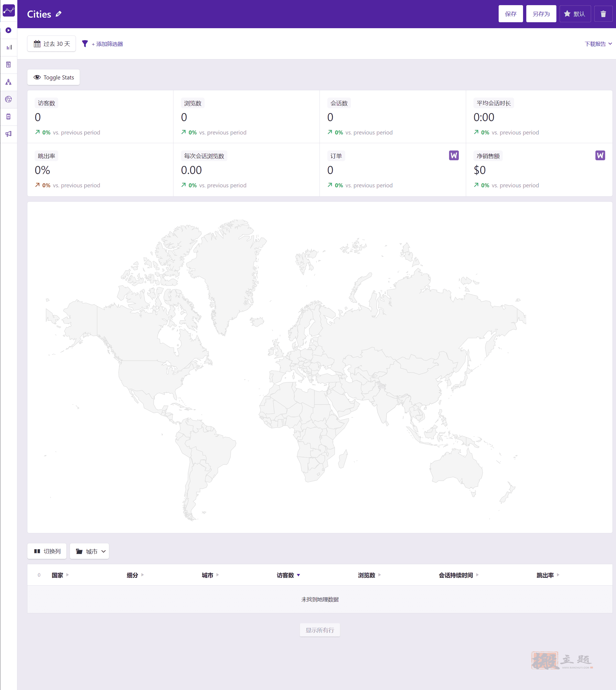
Task: Click the trash delete report icon
Action: (603, 14)
